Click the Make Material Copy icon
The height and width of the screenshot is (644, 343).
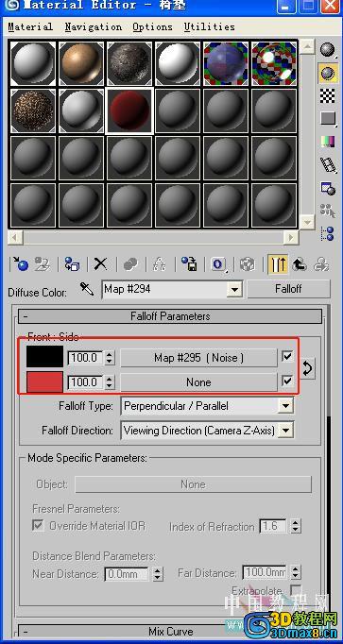pos(130,264)
